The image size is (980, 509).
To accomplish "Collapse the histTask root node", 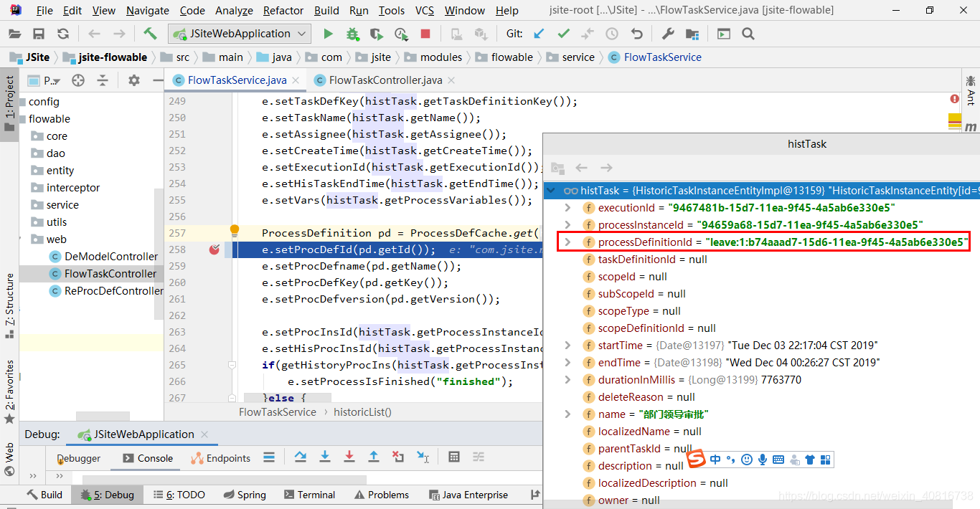I will (x=551, y=191).
